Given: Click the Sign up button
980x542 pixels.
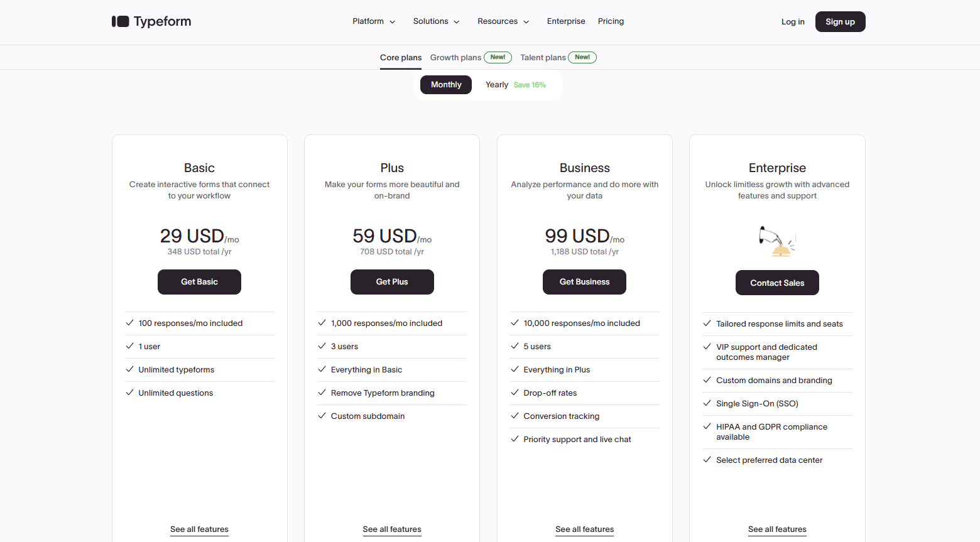Looking at the screenshot, I should pos(840,22).
